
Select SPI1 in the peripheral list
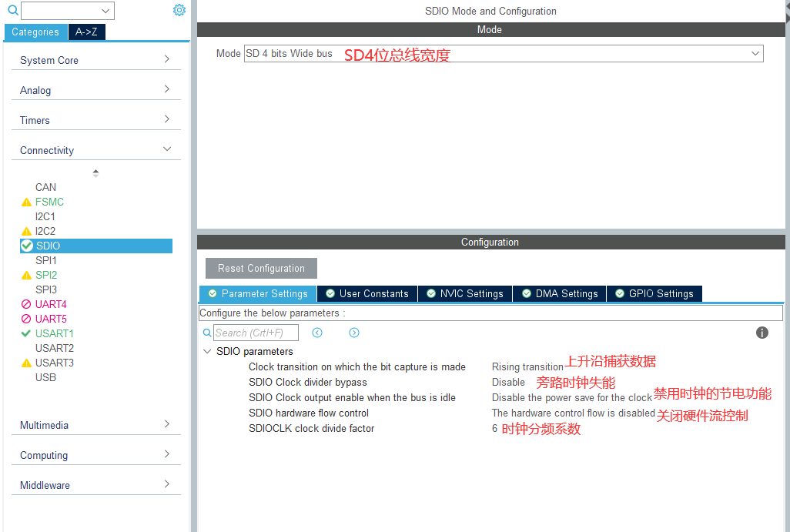46,260
